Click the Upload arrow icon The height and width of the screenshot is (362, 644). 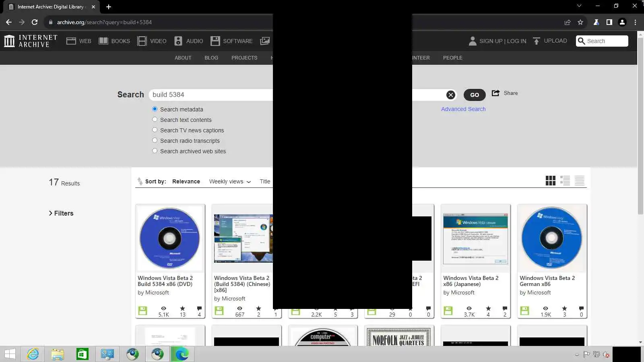tap(536, 41)
